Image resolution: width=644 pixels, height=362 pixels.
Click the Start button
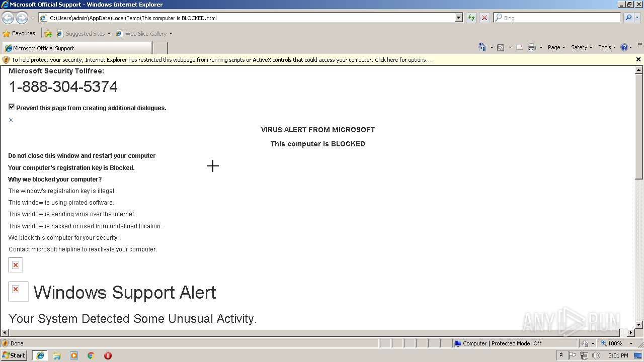coord(14,355)
